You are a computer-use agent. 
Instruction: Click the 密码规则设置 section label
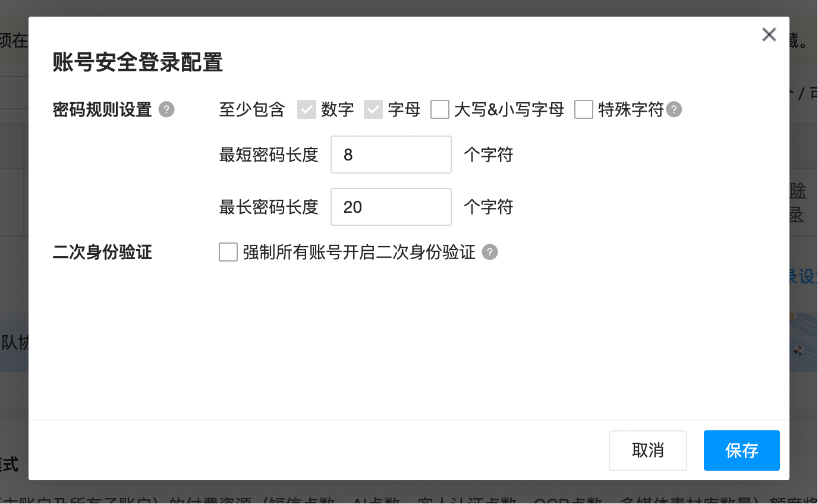[102, 109]
